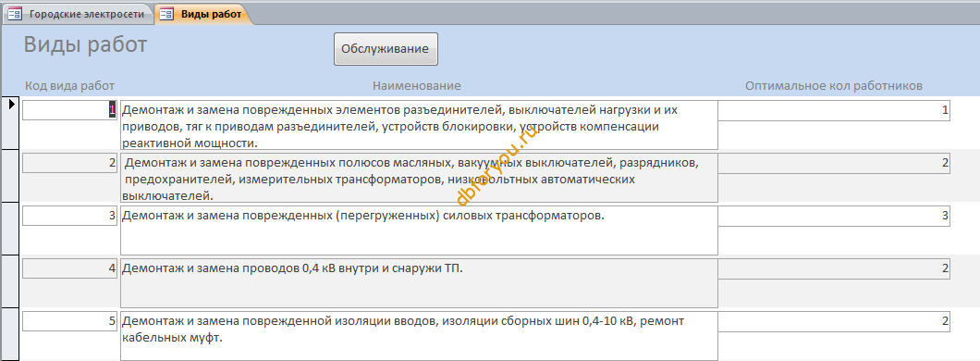980x361 pixels.
Task: Click name field about проводов 0,4 кВ
Action: click(x=420, y=283)
